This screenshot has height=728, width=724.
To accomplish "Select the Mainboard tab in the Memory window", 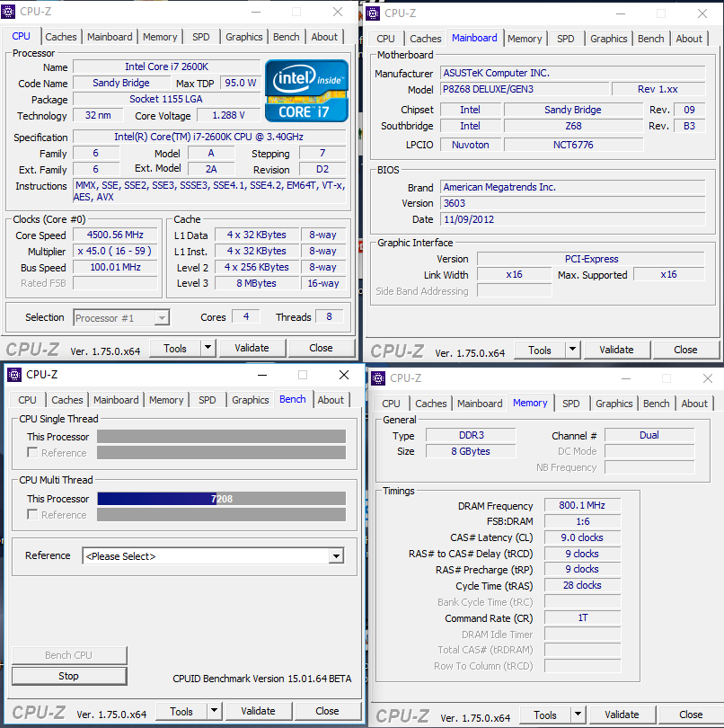I will [x=480, y=404].
